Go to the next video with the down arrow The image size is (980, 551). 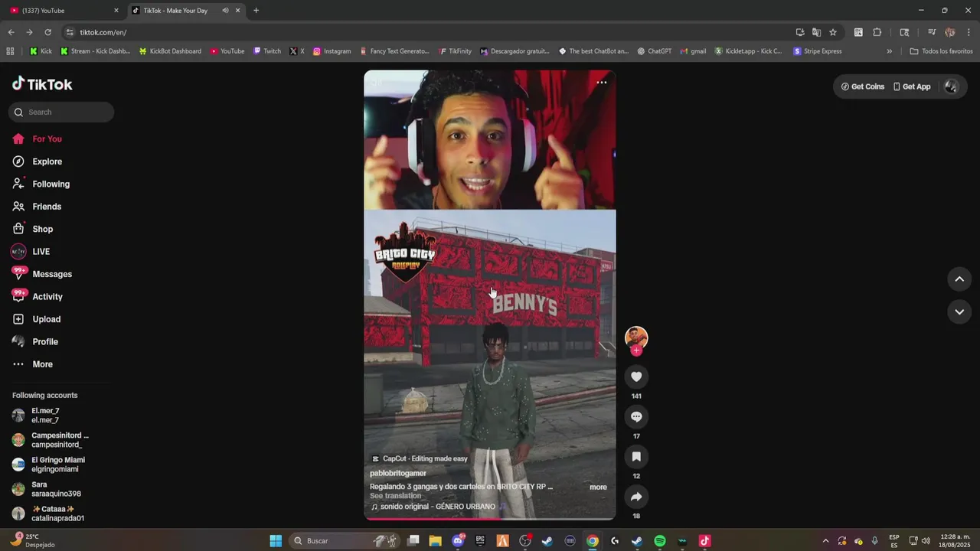[x=959, y=311]
